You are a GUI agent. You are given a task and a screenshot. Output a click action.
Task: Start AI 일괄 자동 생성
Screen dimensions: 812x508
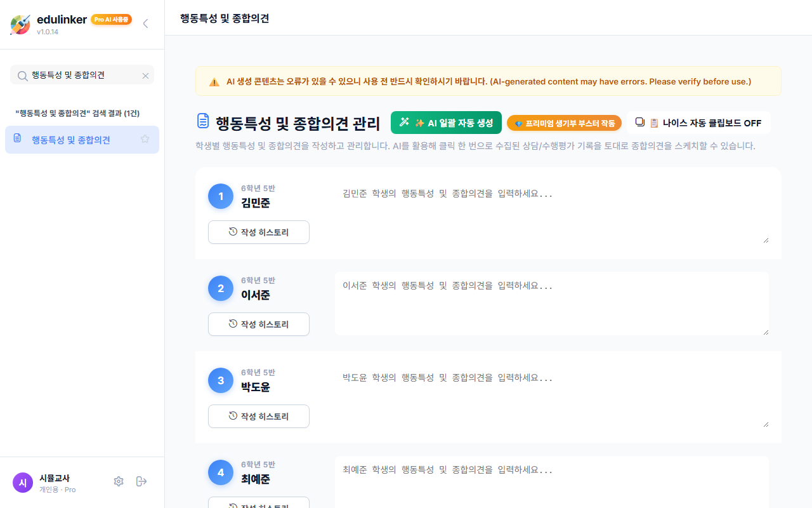(446, 123)
